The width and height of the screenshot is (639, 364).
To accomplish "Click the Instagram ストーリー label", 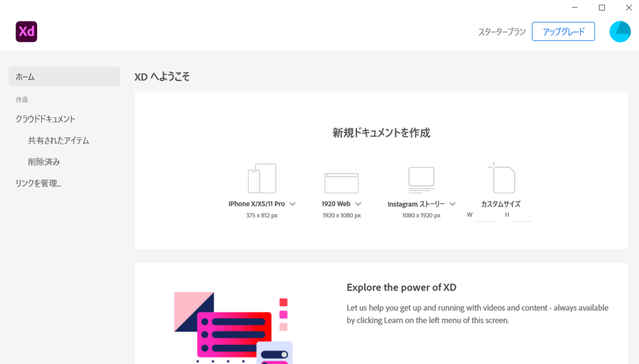I will (x=416, y=204).
